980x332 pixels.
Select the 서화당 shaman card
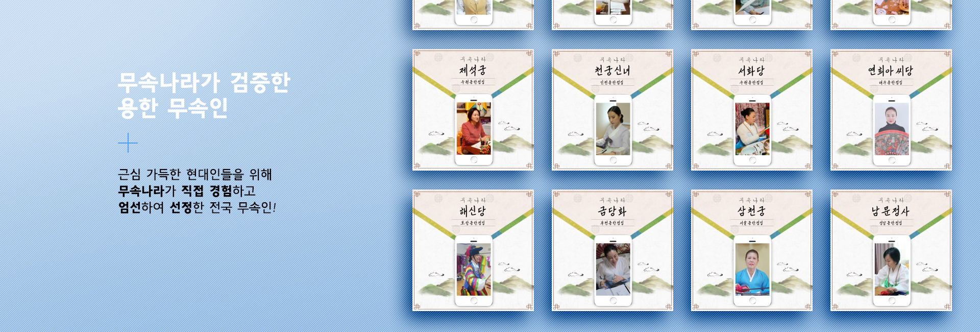(752, 110)
